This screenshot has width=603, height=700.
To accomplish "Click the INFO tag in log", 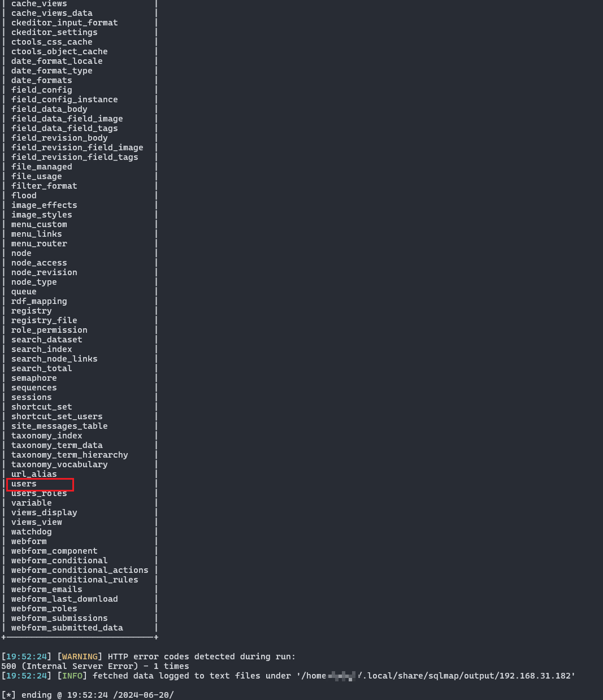I will pyautogui.click(x=72, y=676).
